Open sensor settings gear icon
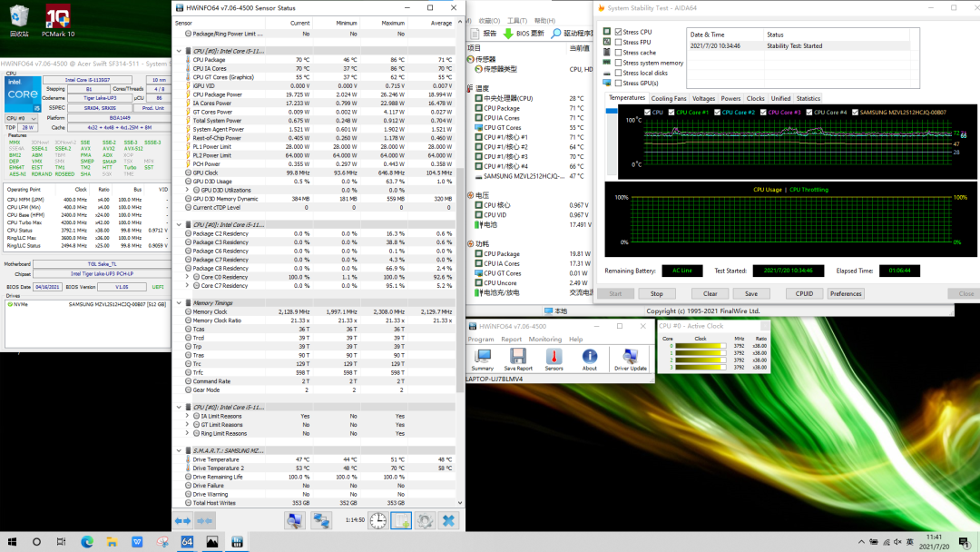980x552 pixels. 425,520
